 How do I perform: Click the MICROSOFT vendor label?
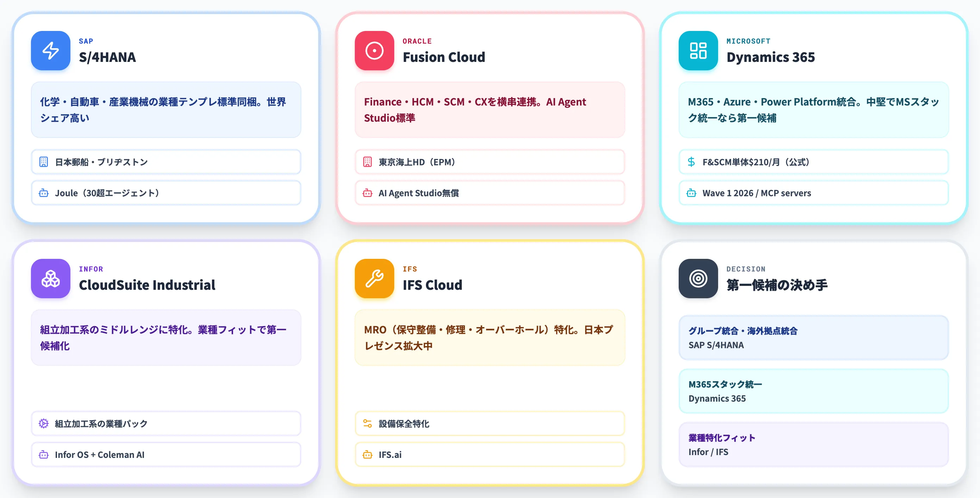[x=748, y=41]
